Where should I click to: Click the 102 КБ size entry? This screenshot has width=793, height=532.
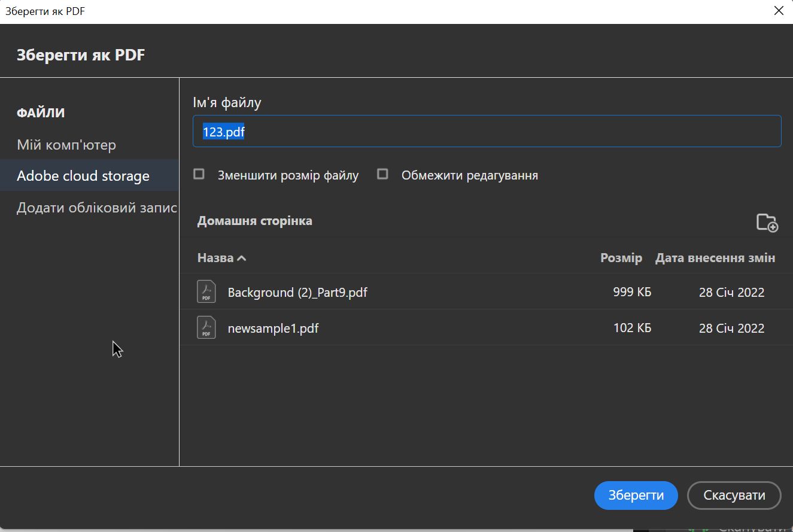(632, 328)
